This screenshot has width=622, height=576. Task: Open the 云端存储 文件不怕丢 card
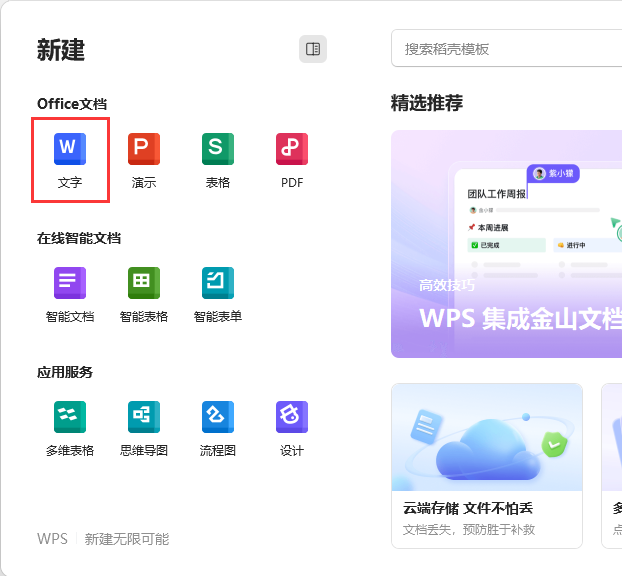tap(487, 466)
